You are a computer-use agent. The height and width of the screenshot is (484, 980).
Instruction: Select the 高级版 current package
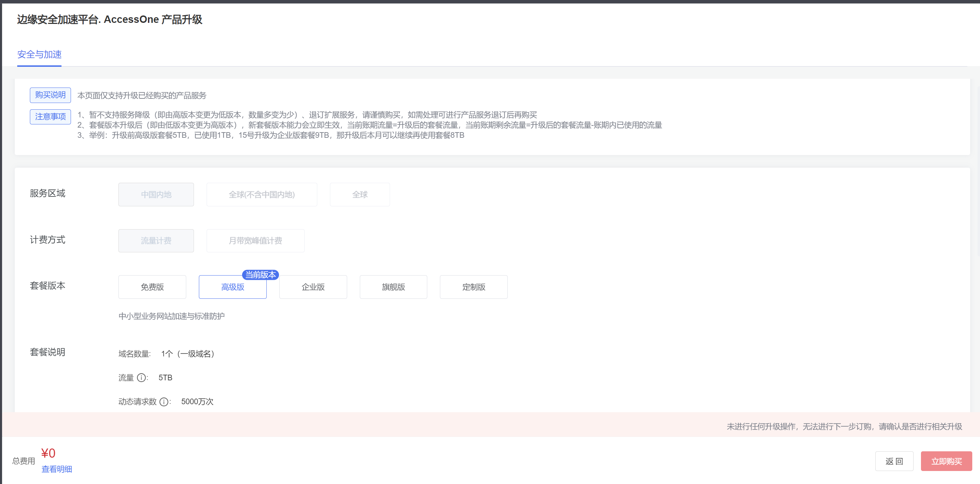233,287
